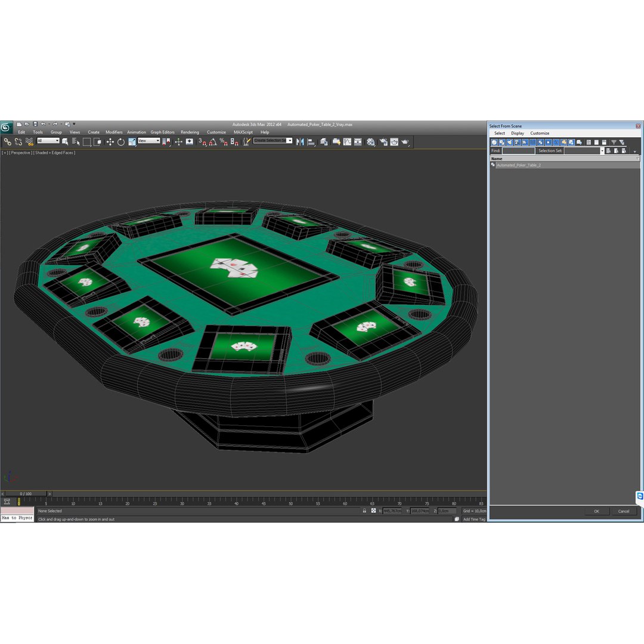Click OK in the Select From Scene dialog
This screenshot has width=644, height=644.
tap(596, 512)
